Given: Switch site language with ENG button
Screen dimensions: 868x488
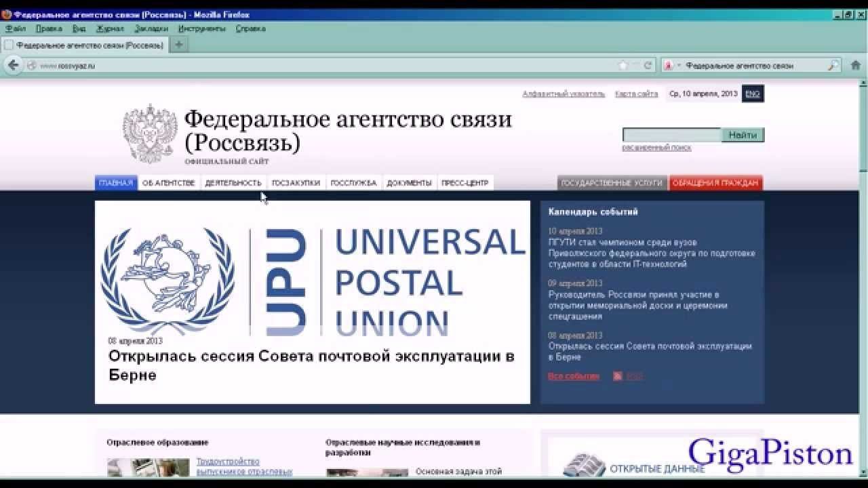Looking at the screenshot, I should click(753, 94).
